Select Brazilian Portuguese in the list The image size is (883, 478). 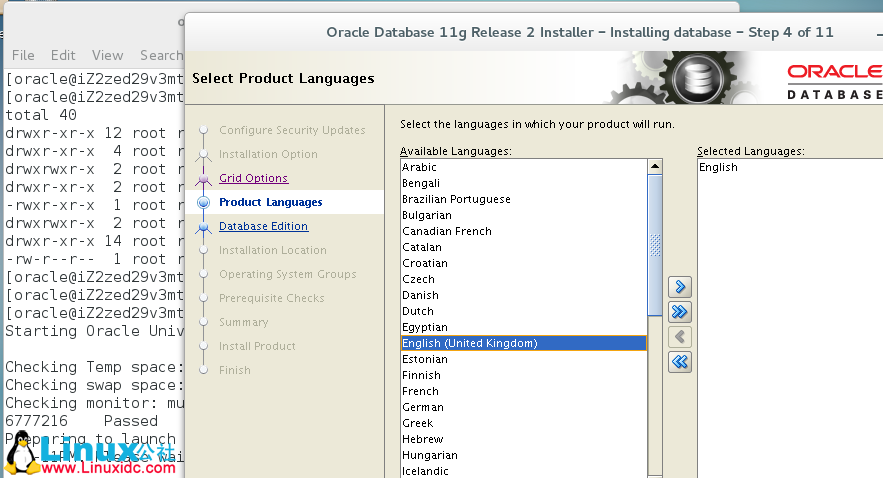pos(524,199)
